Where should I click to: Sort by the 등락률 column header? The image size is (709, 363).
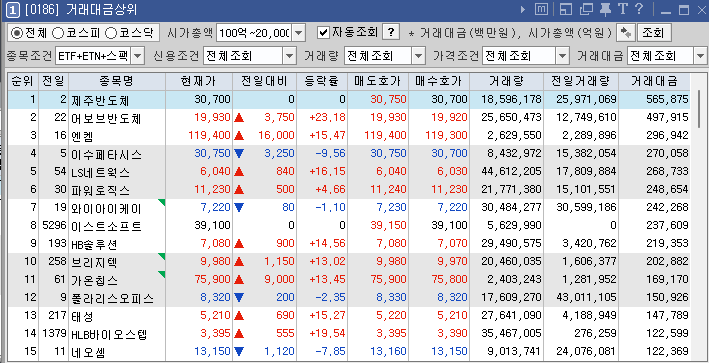[x=322, y=81]
